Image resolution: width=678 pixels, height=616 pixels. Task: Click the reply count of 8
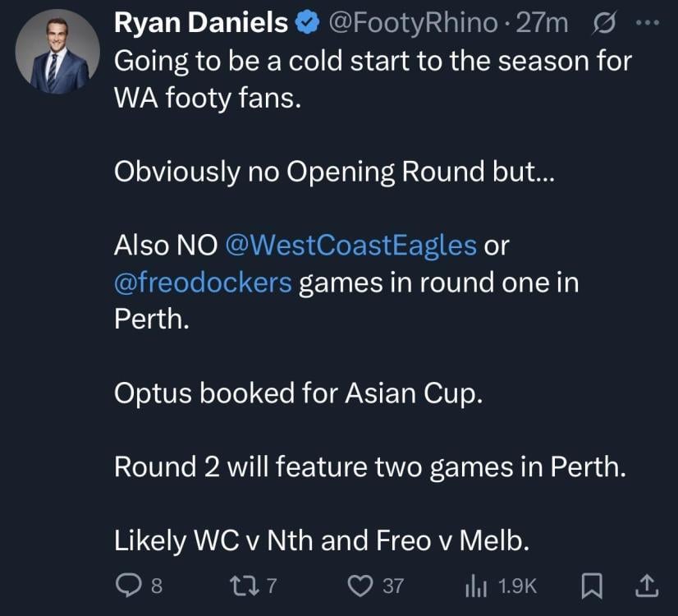(157, 585)
